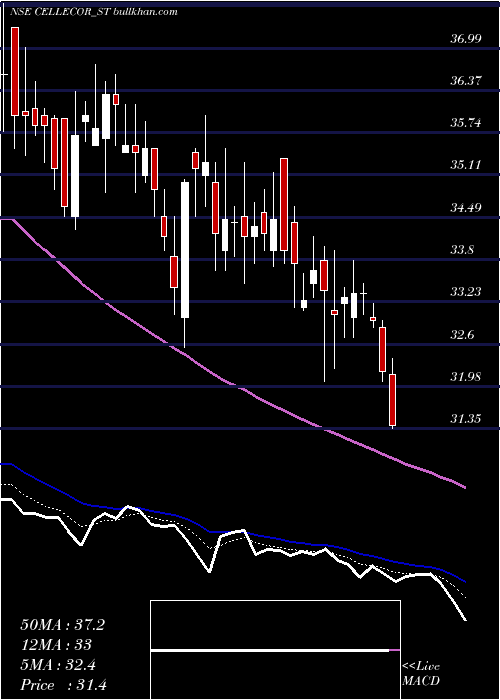Click the 36.99 price axis label
The height and width of the screenshot is (700, 500).
tap(466, 39)
